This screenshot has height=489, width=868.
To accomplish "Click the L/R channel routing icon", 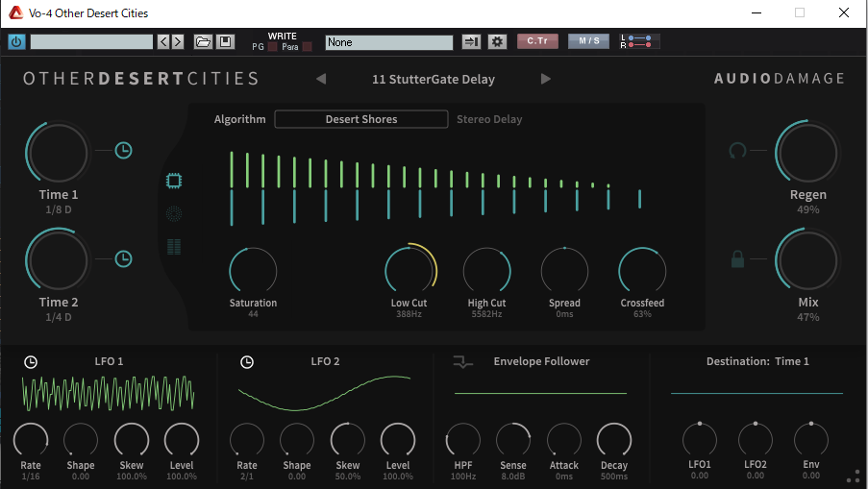I will point(639,41).
